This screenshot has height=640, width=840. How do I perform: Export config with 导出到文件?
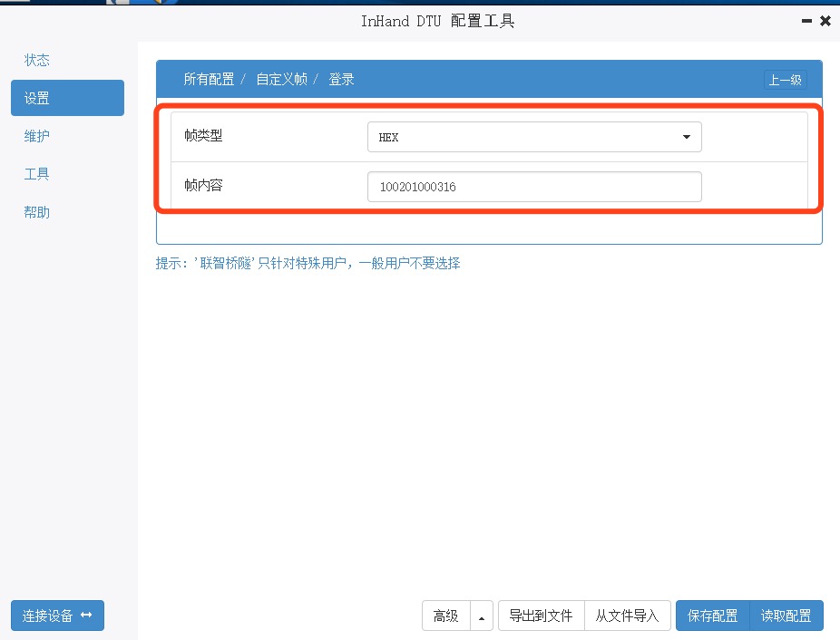click(541, 616)
